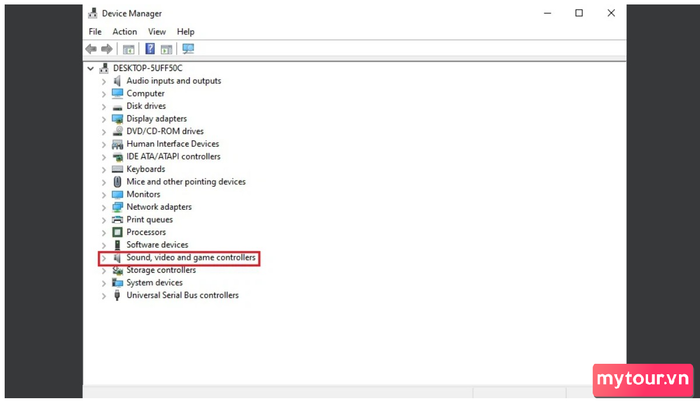700x405 pixels.
Task: Select the DVD/CD-ROM drives label
Action: tap(165, 131)
